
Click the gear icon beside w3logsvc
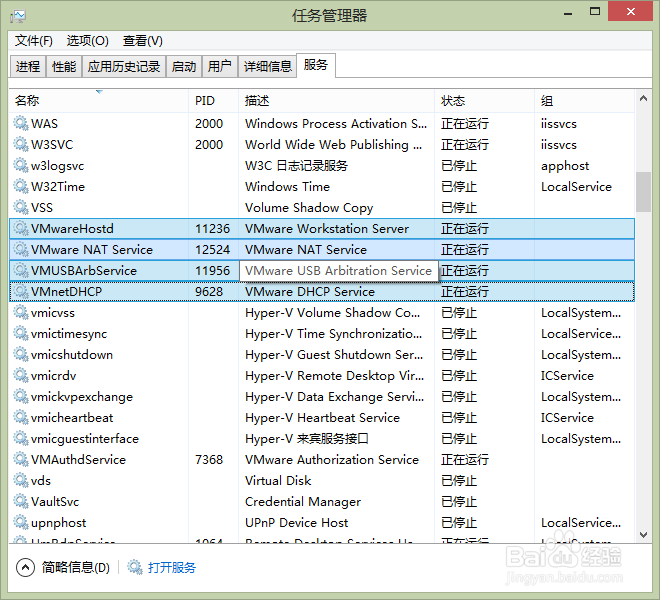[20, 165]
